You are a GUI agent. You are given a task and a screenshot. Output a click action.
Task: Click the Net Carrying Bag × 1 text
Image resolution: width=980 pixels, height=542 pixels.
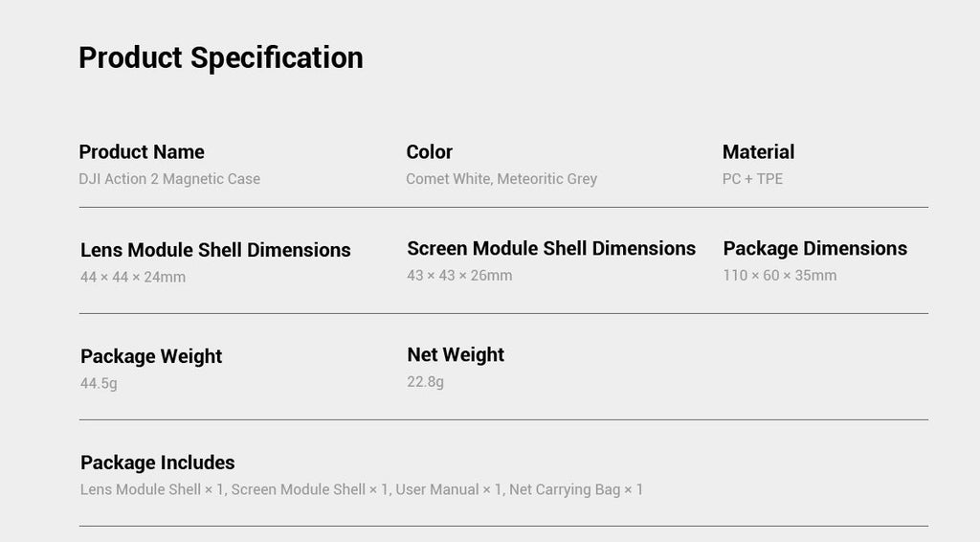(575, 489)
